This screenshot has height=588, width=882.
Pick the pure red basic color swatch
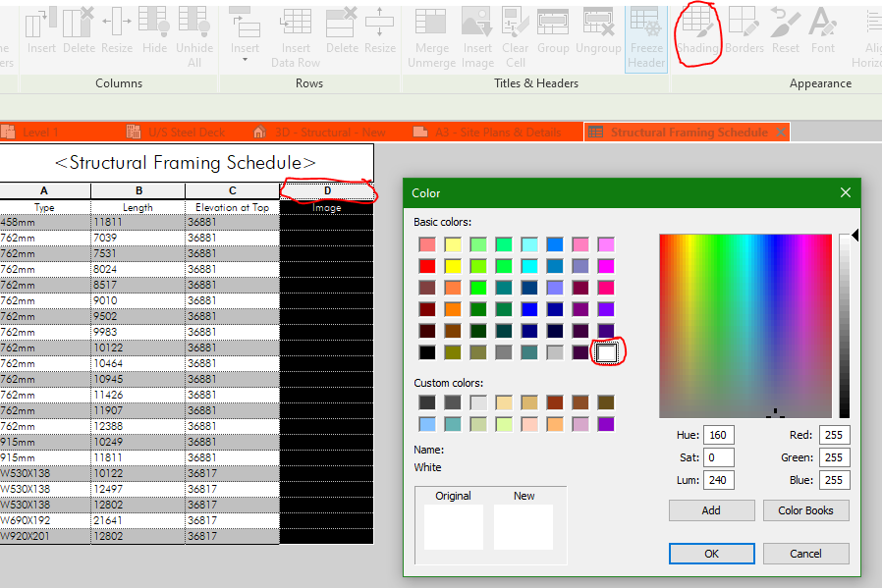click(x=427, y=266)
